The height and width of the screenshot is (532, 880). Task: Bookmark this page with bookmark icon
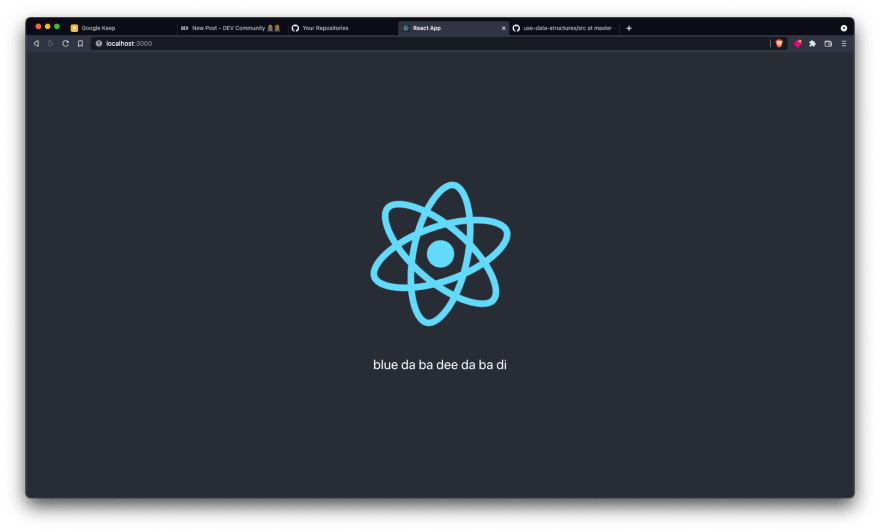[x=80, y=43]
